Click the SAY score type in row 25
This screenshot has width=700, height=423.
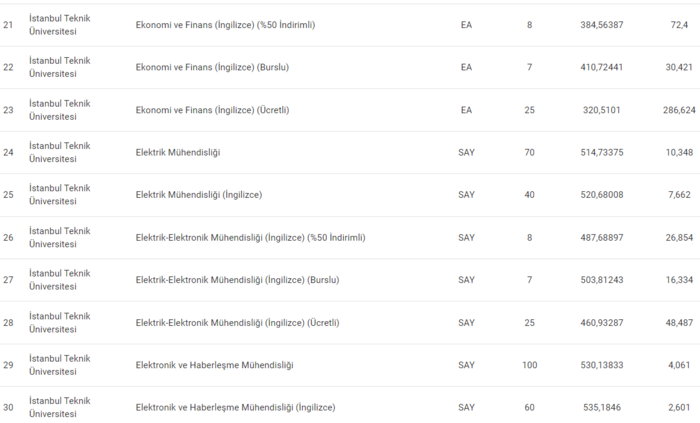[x=466, y=195]
